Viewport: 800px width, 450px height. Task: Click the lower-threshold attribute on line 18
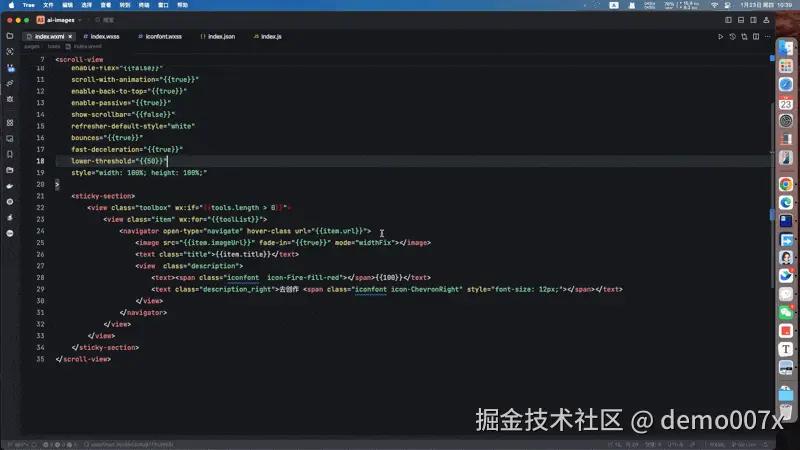click(x=102, y=161)
